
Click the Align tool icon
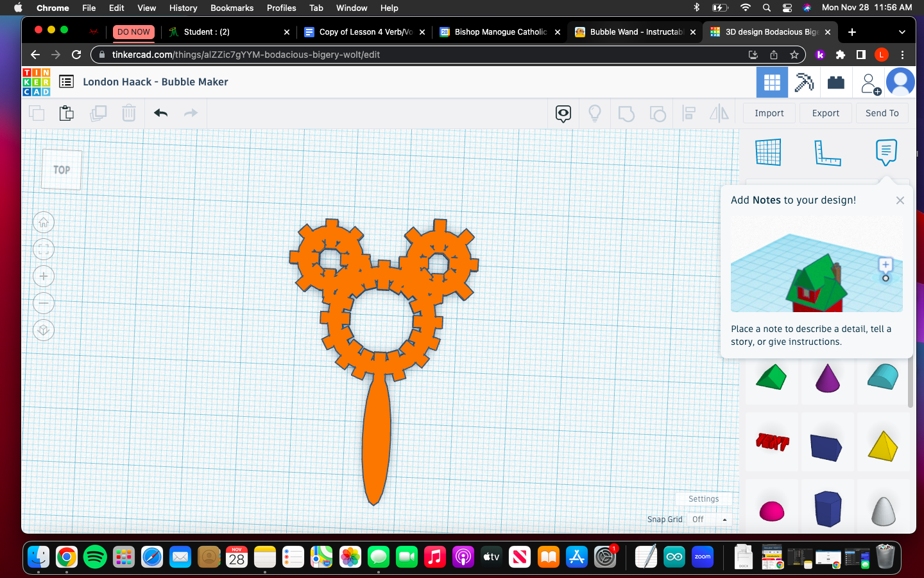click(x=689, y=114)
